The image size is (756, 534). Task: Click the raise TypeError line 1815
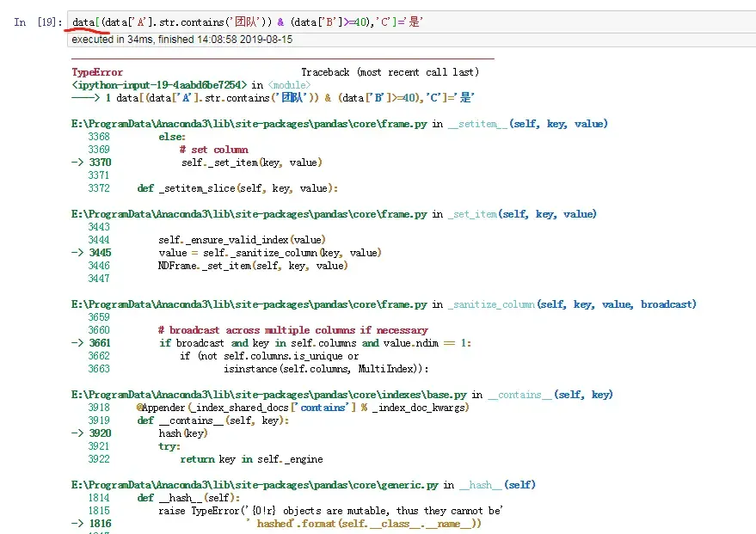pyautogui.click(x=330, y=511)
